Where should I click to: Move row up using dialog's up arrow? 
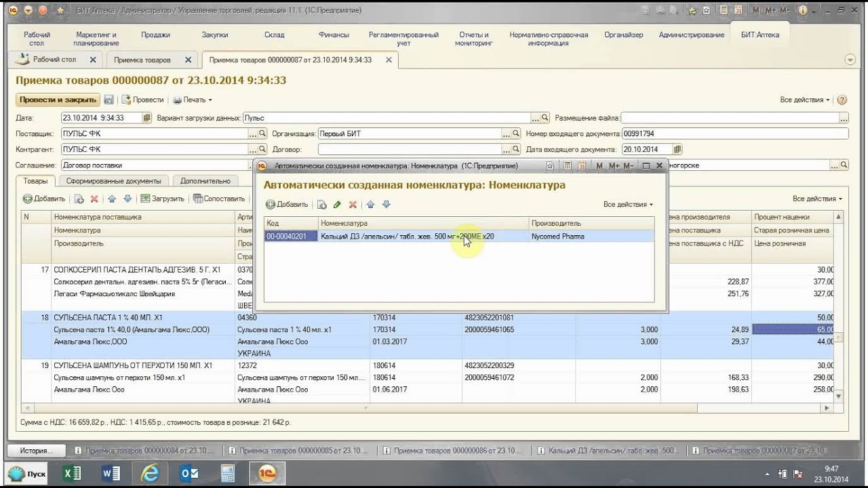point(370,205)
